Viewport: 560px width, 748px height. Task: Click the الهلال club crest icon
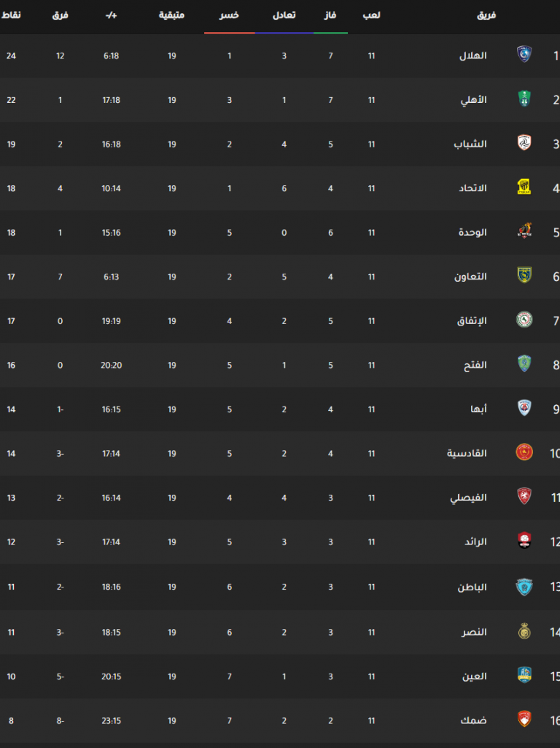pos(524,55)
